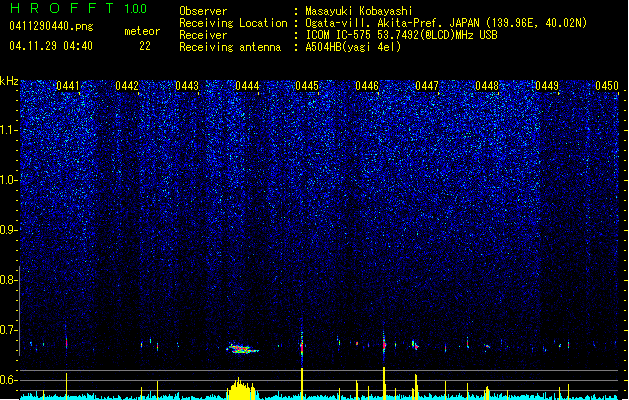This screenshot has width=629, height=400.
Task: Click the 0.7 kHz axis label
Action: point(8,330)
